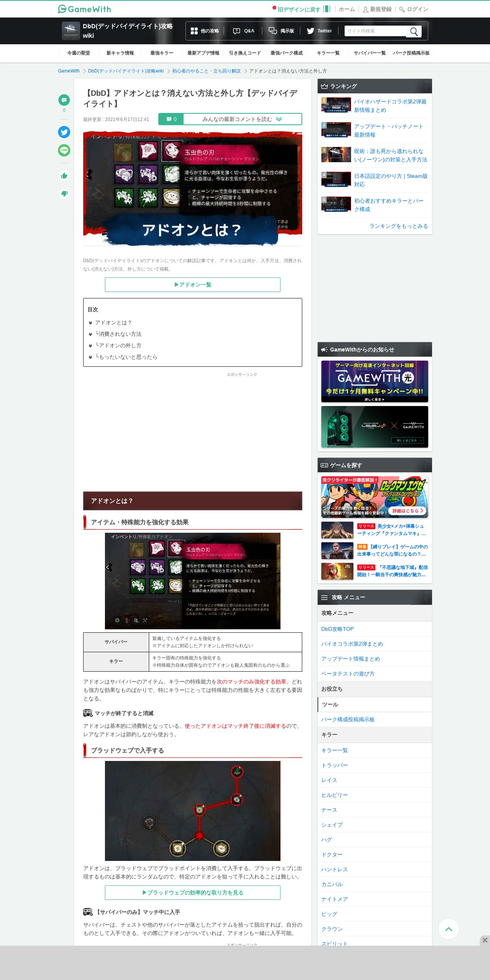Jump to アドオンの外し方 in contents
490x980 pixels.
tap(118, 346)
